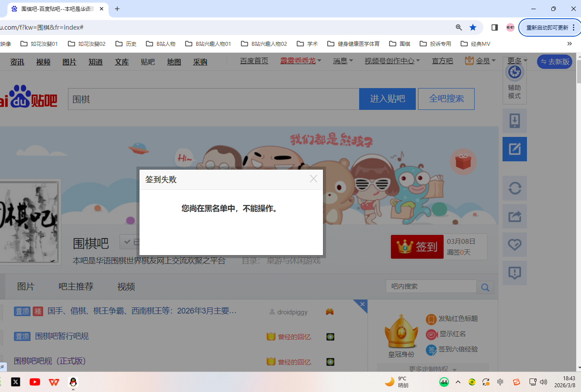The height and width of the screenshot is (392, 581).
Task: Click the refresh icon in right sidebar
Action: tap(514, 188)
